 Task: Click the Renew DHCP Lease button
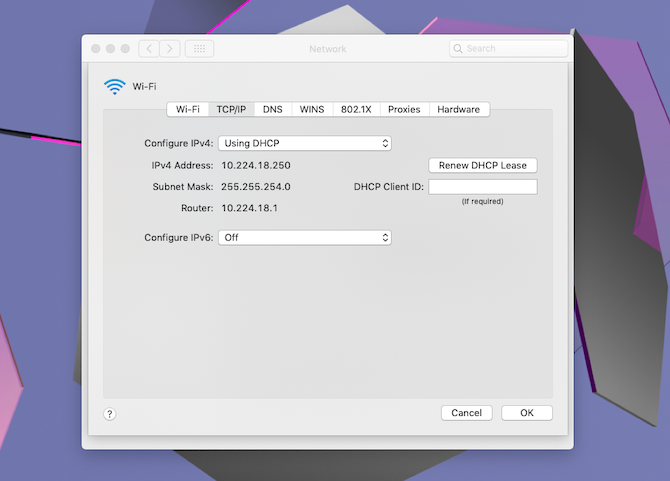click(483, 165)
